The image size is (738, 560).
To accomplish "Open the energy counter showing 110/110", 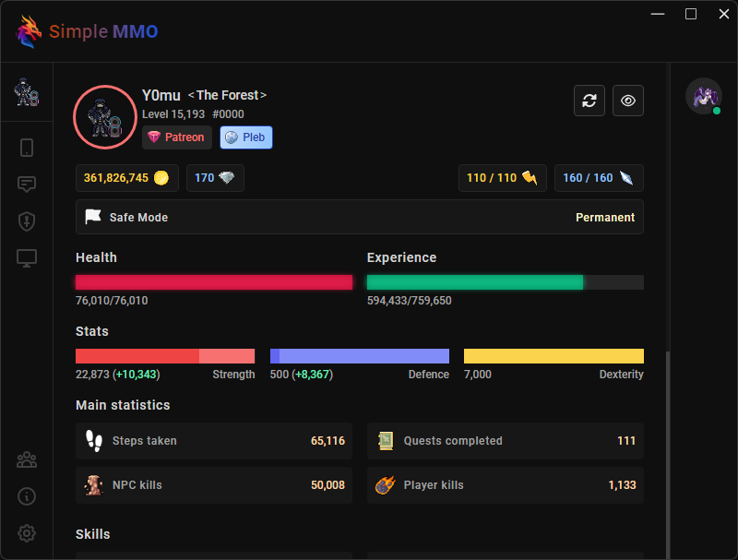I will click(x=502, y=177).
